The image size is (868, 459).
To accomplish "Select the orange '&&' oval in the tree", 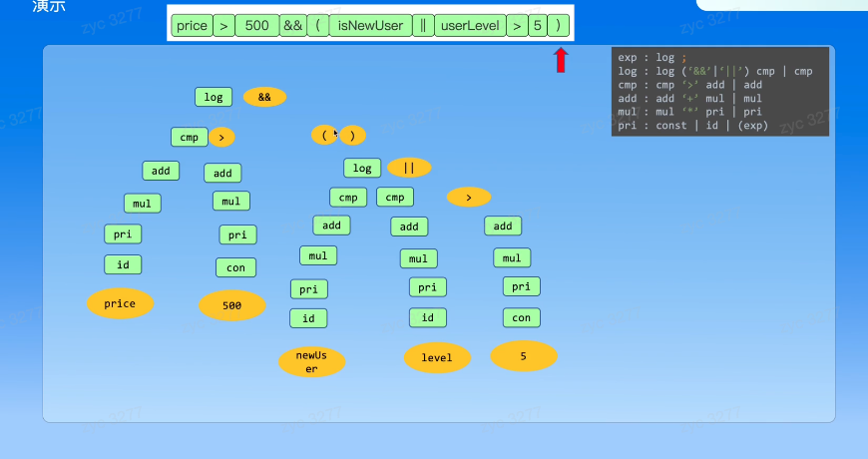I will [x=264, y=97].
